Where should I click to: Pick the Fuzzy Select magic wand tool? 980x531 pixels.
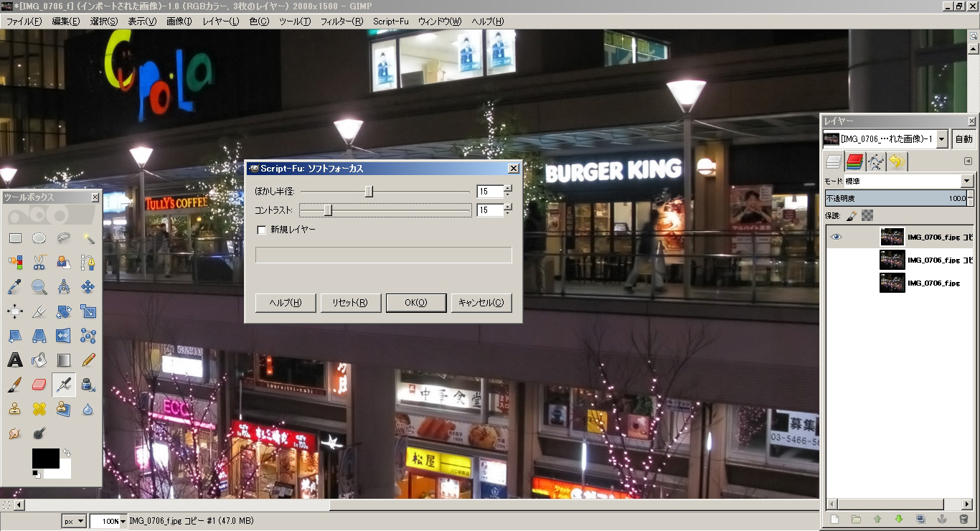tap(88, 238)
